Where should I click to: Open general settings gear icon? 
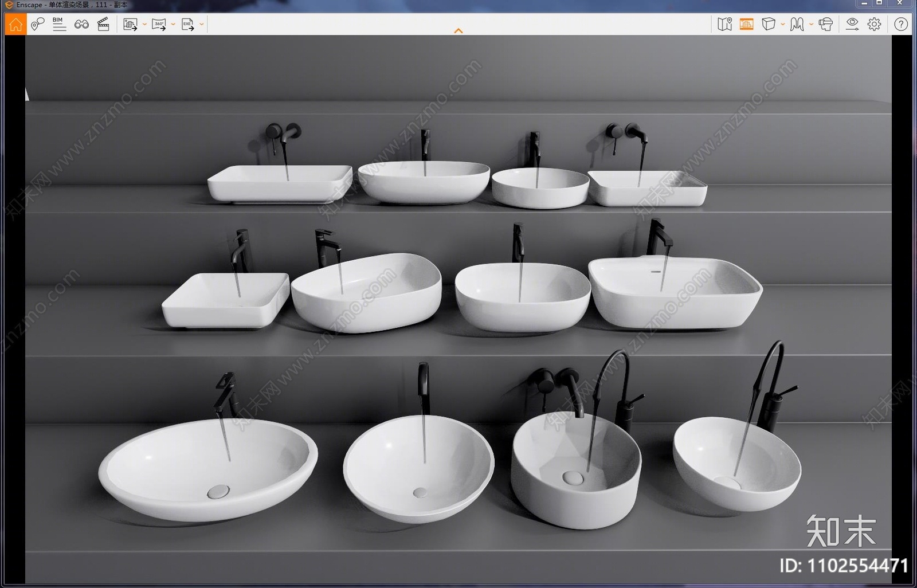874,24
